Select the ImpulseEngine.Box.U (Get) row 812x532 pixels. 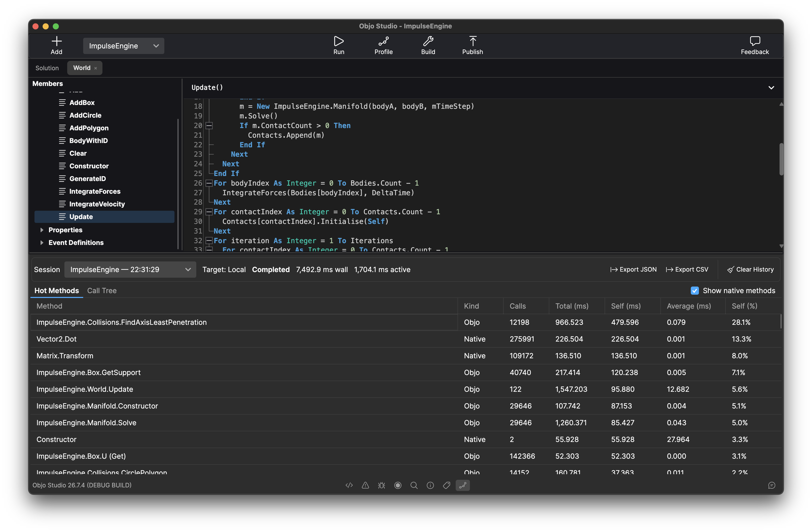406,456
